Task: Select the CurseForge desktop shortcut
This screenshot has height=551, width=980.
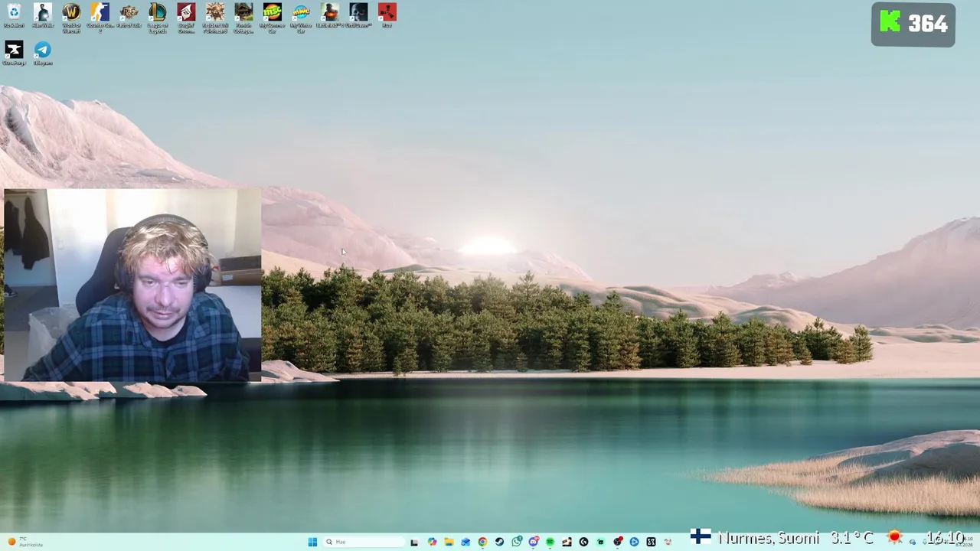Action: point(14,54)
